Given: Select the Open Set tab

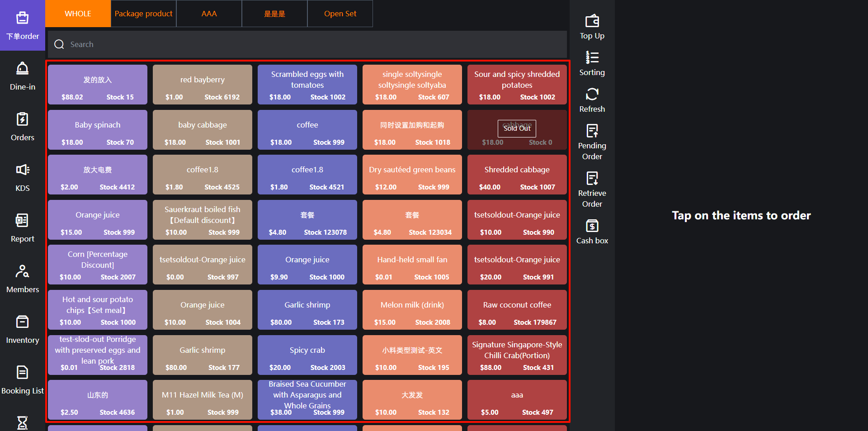Looking at the screenshot, I should coord(340,14).
